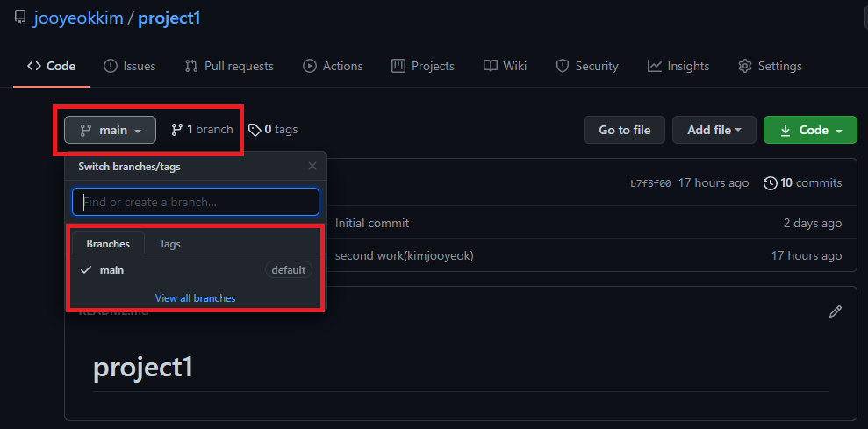The image size is (868, 429).
Task: Open the Wiki tab
Action: point(505,67)
